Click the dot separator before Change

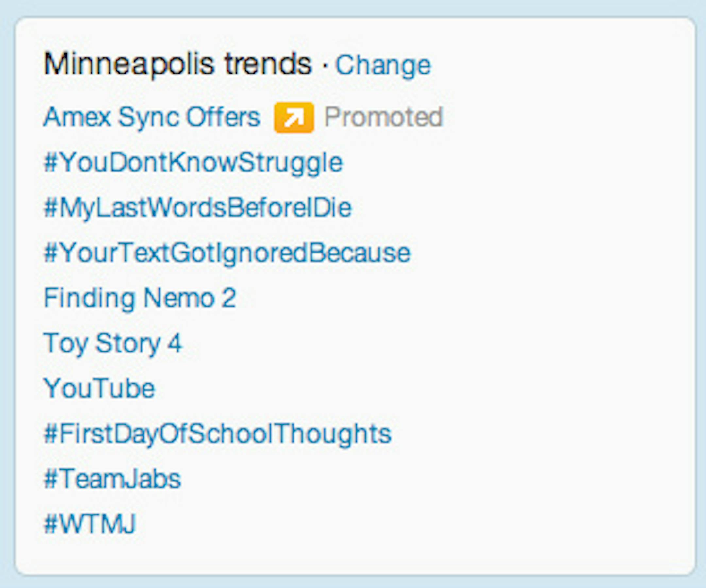(x=325, y=66)
